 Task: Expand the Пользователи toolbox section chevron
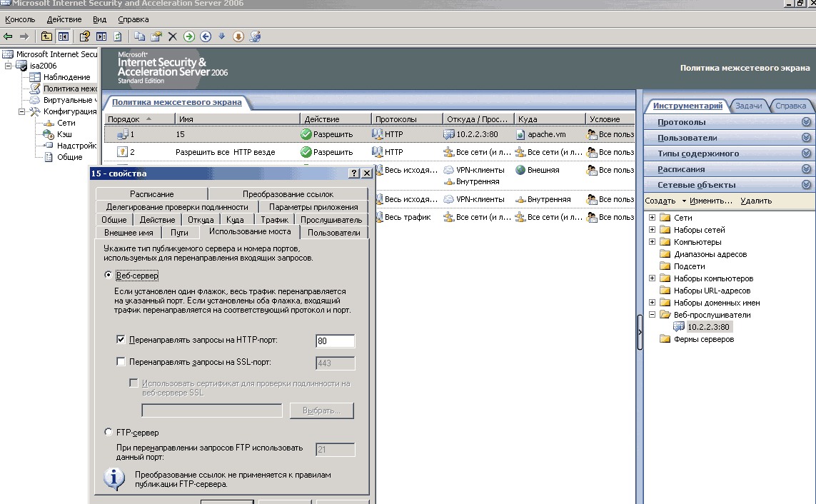click(806, 138)
